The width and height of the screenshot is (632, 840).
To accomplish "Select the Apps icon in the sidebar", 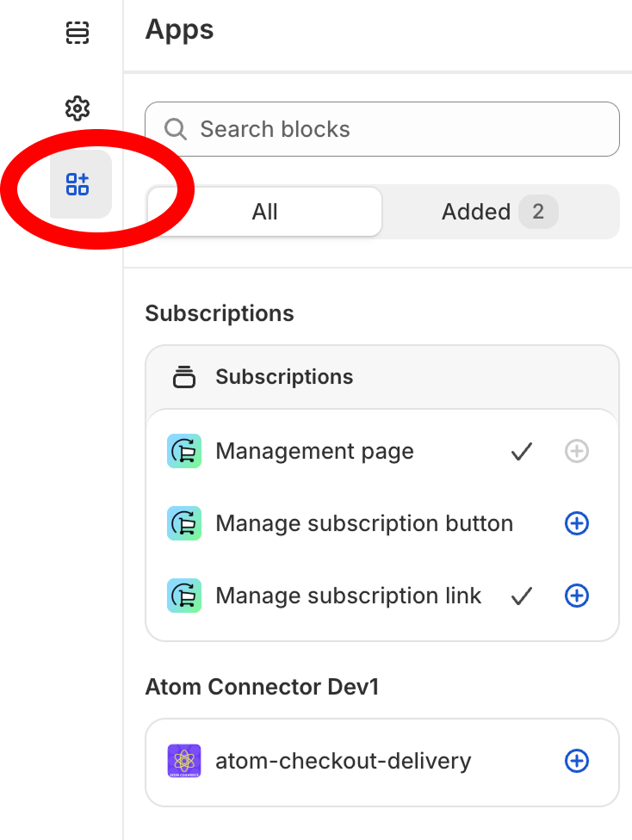I will 77,184.
